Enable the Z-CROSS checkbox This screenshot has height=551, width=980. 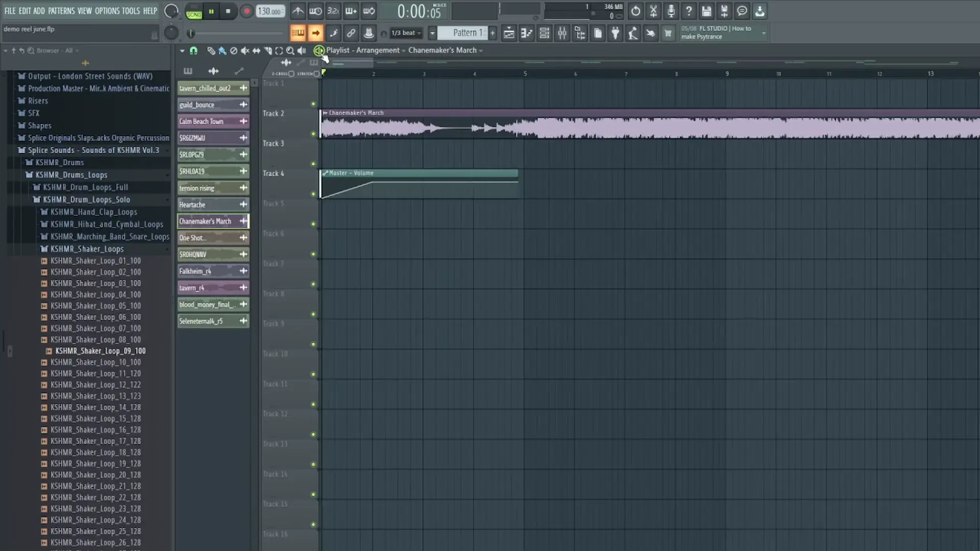tap(291, 73)
